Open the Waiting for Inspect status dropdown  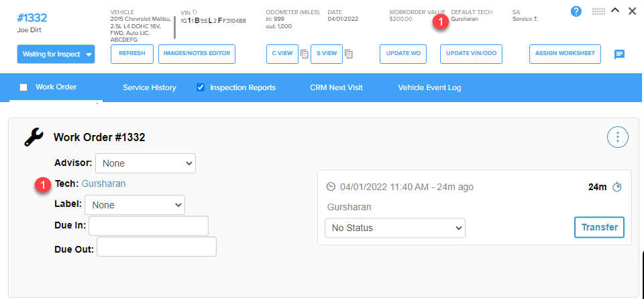click(56, 54)
